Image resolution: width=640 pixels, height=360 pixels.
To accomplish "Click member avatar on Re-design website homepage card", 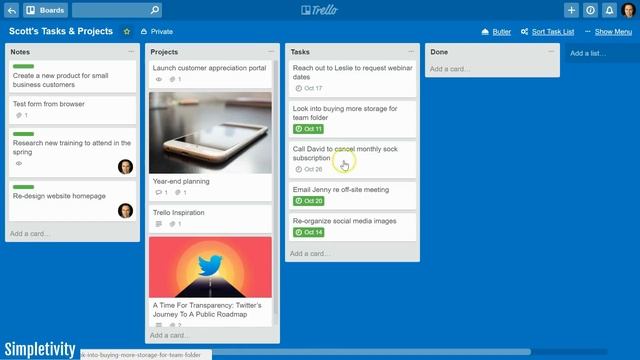I will [x=125, y=211].
